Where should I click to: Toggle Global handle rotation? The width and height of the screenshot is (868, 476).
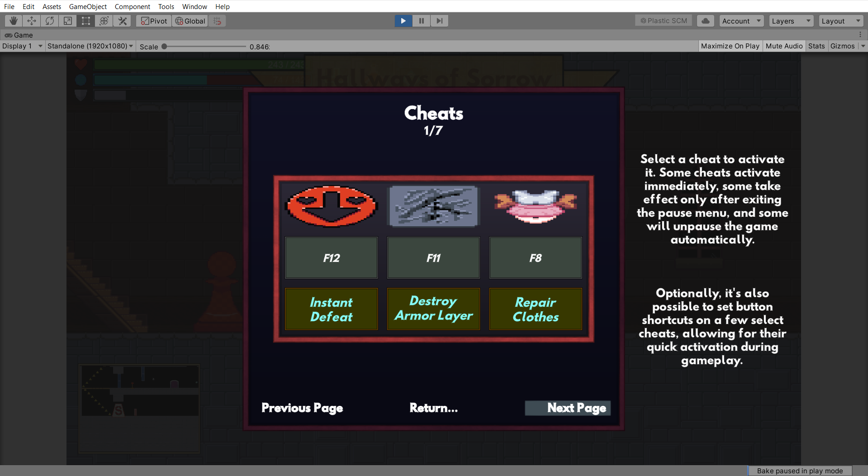(190, 21)
